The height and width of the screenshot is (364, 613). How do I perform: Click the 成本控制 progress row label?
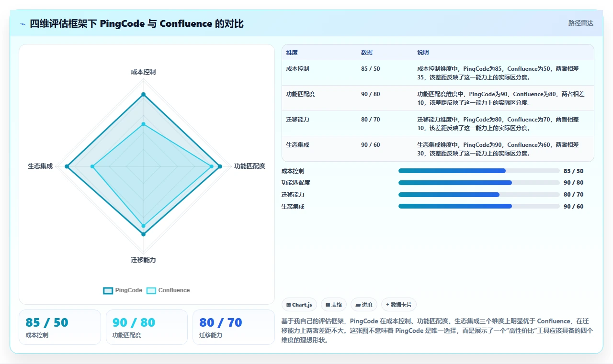pos(293,171)
